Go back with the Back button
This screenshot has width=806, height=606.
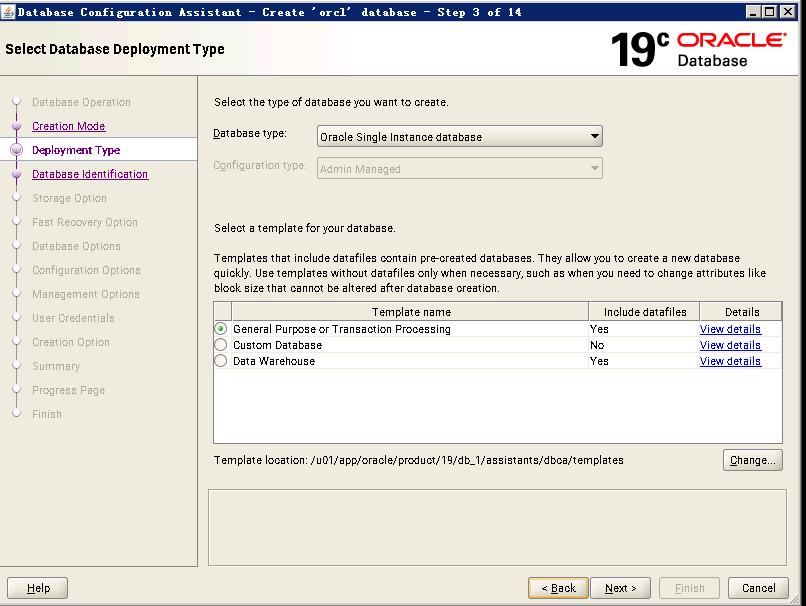tap(558, 588)
